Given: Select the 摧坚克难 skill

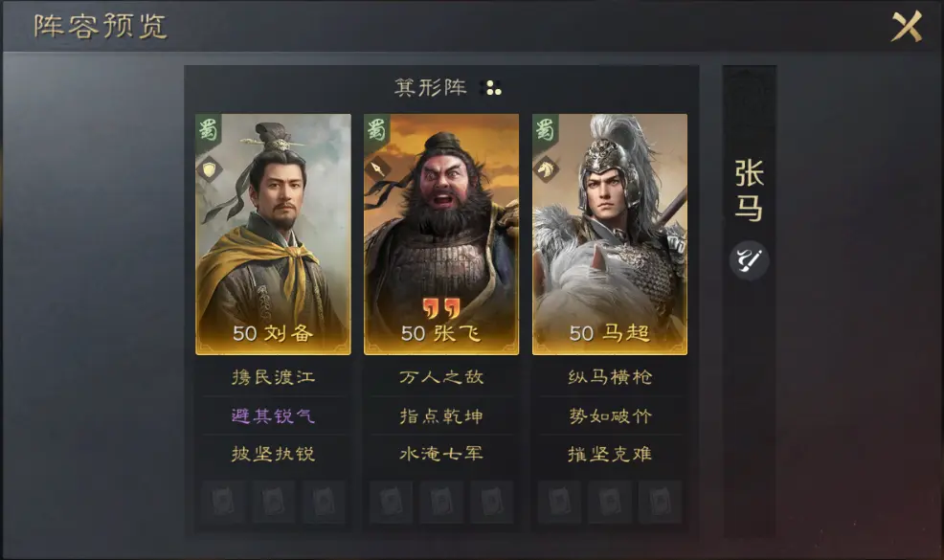Looking at the screenshot, I should pos(610,454).
